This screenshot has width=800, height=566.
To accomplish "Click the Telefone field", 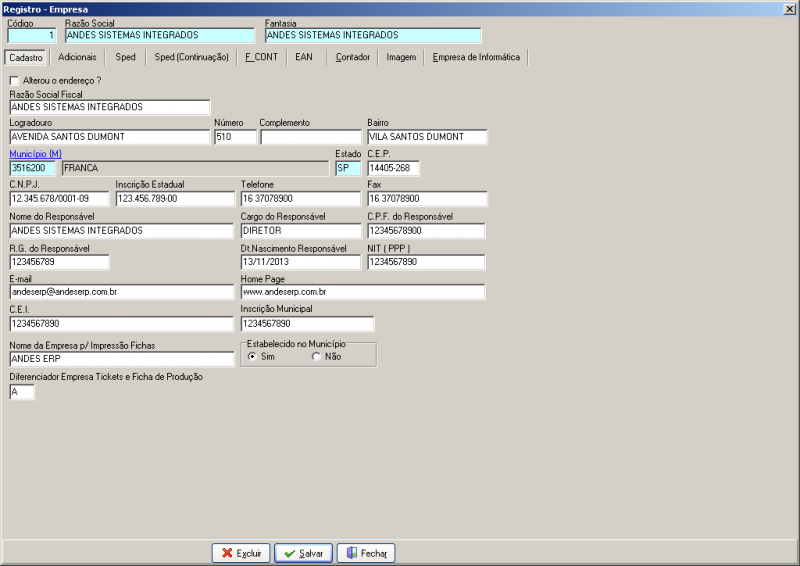I will pos(301,199).
